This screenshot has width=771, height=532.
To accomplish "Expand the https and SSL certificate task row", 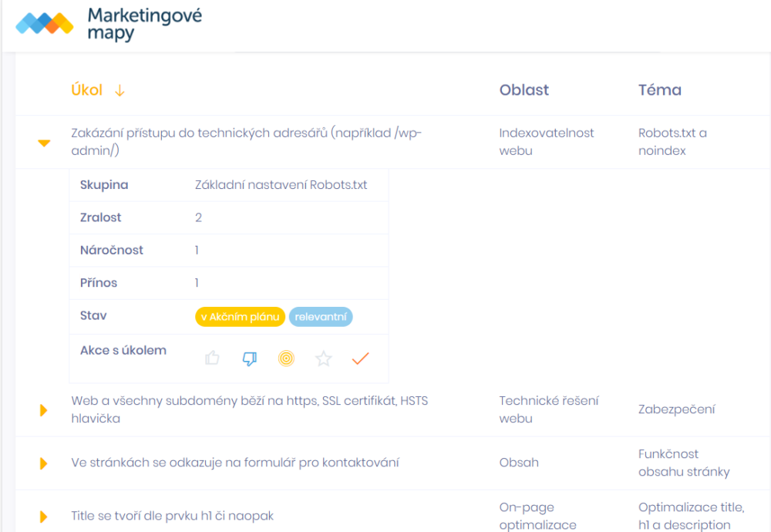I will tap(42, 409).
